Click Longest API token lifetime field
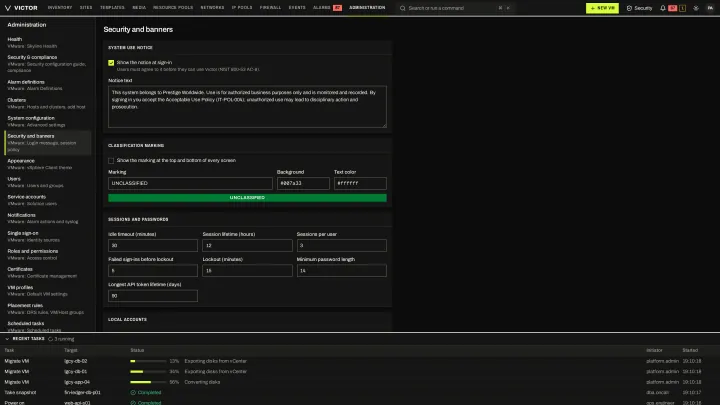 (x=153, y=296)
